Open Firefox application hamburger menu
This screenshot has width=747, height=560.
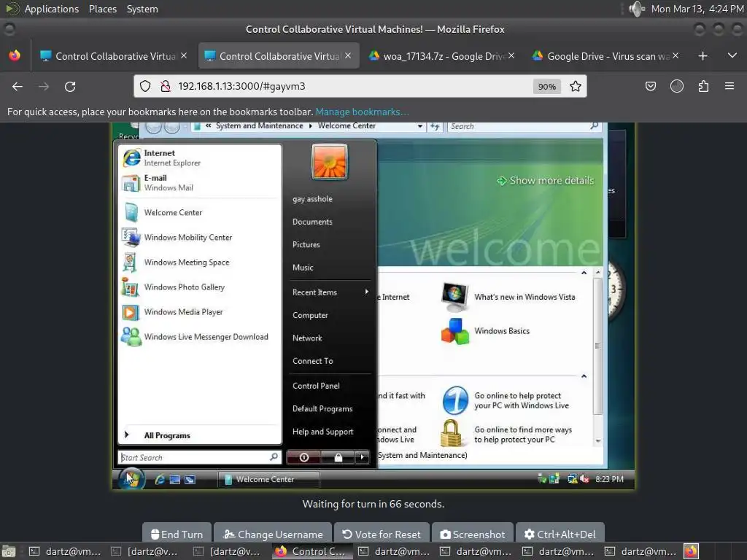pos(729,86)
